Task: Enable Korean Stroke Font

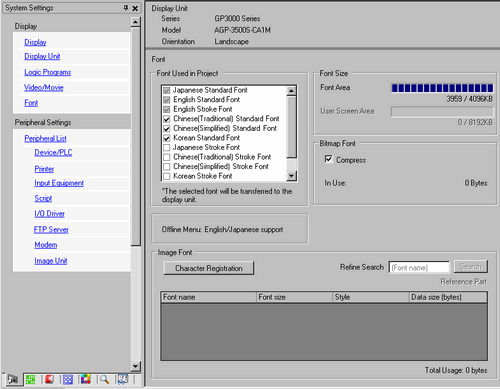Action: (x=167, y=176)
